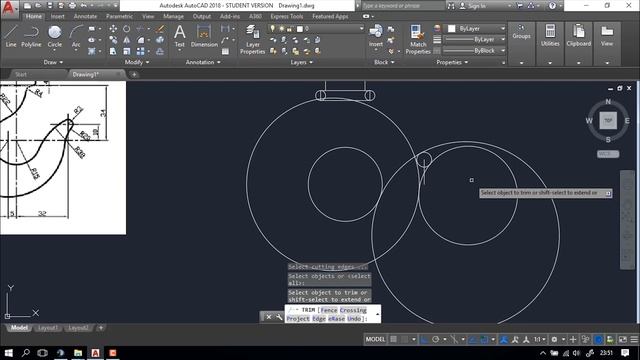Toggle ortho mode in status bar
Viewport: 640px width, 360px height.
[424, 339]
